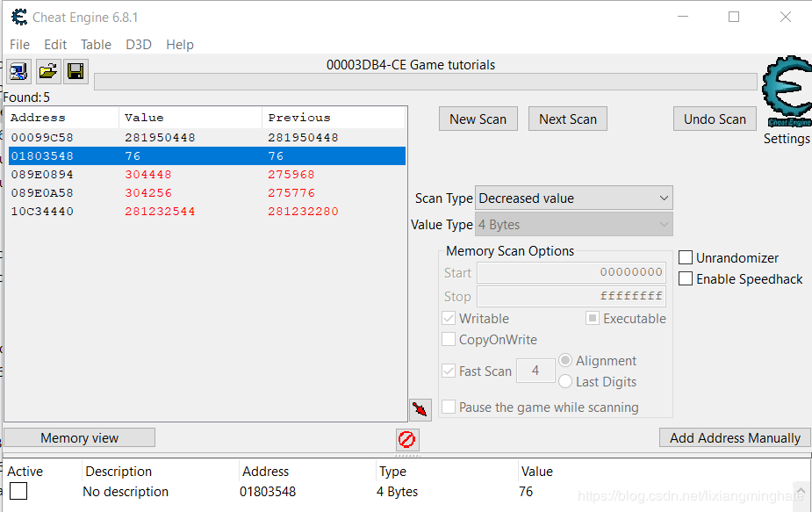The width and height of the screenshot is (812, 512).
Task: Click Add Address Manually button
Action: pos(735,438)
